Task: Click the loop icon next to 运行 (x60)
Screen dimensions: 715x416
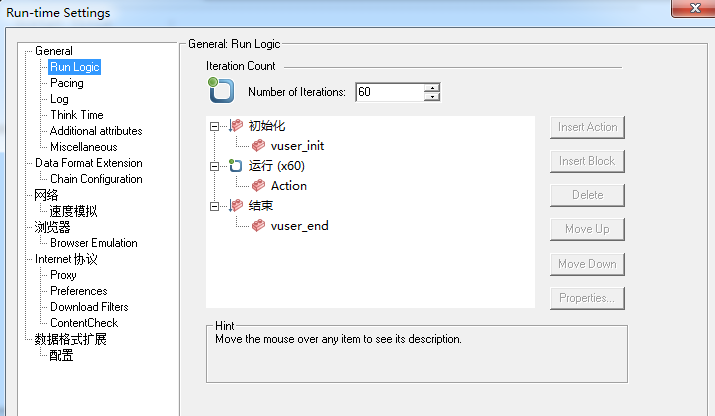Action: coord(235,166)
